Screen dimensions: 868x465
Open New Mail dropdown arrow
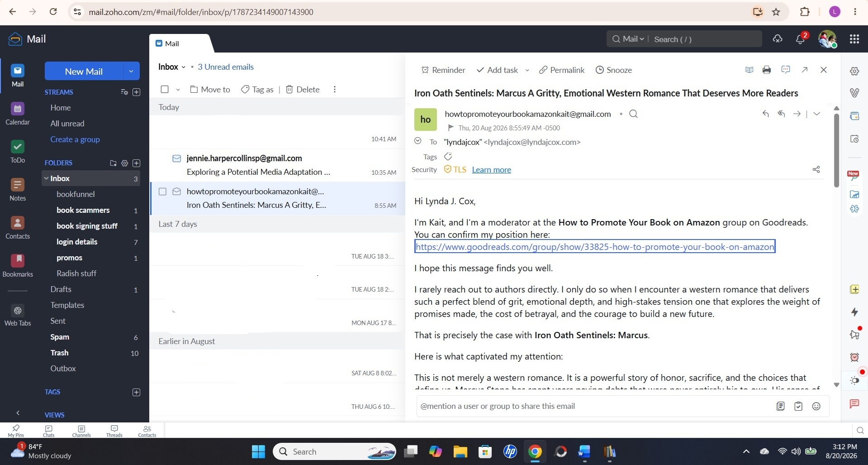tap(131, 71)
